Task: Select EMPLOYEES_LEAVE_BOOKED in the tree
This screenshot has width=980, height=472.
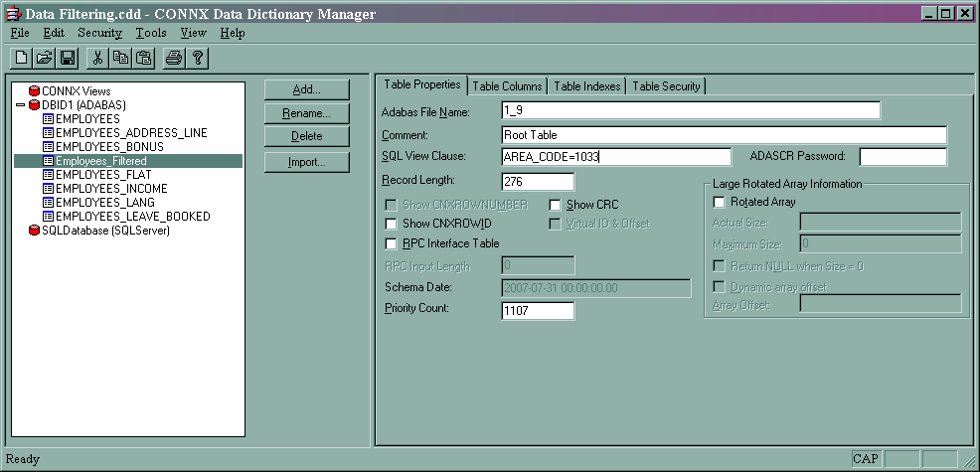Action: click(132, 217)
